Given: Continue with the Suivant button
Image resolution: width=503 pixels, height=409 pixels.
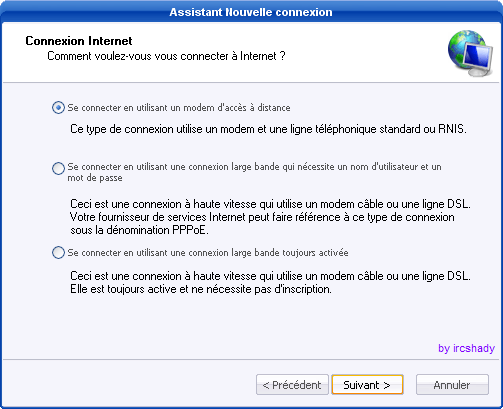Looking at the screenshot, I should point(367,385).
